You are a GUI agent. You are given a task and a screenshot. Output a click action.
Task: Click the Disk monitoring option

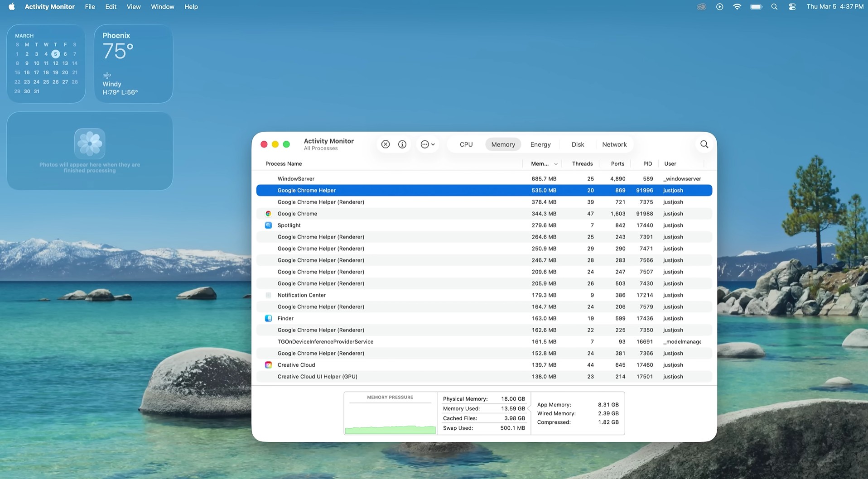[578, 144]
